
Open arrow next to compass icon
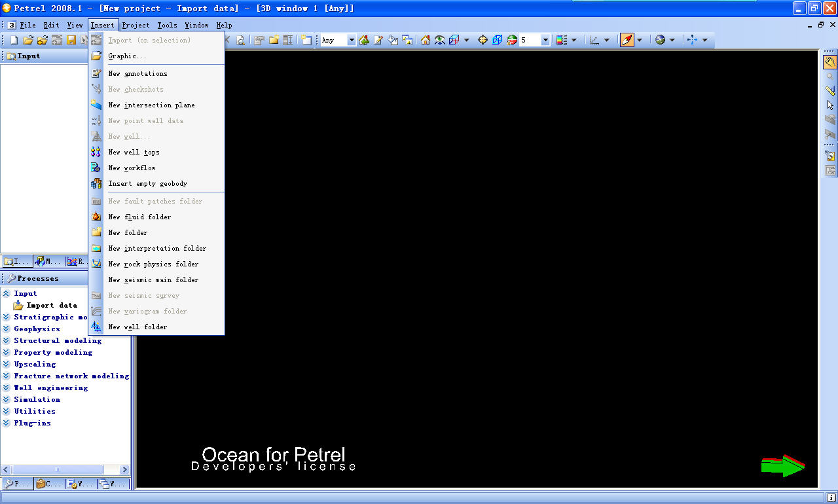pos(640,41)
